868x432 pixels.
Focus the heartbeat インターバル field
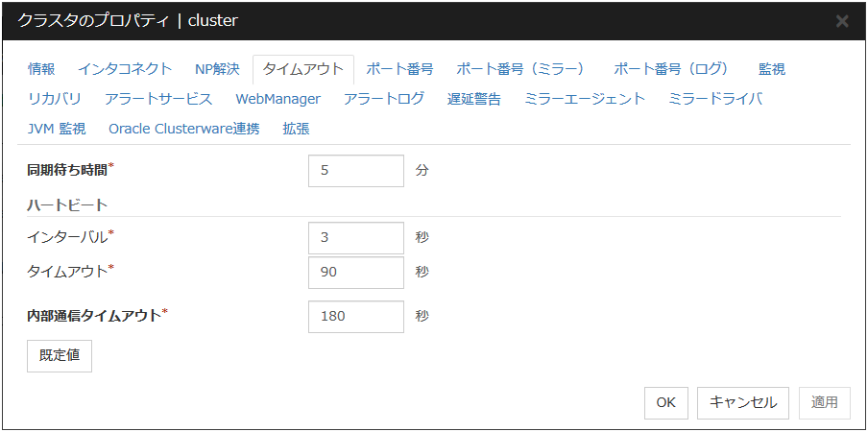[x=356, y=238]
